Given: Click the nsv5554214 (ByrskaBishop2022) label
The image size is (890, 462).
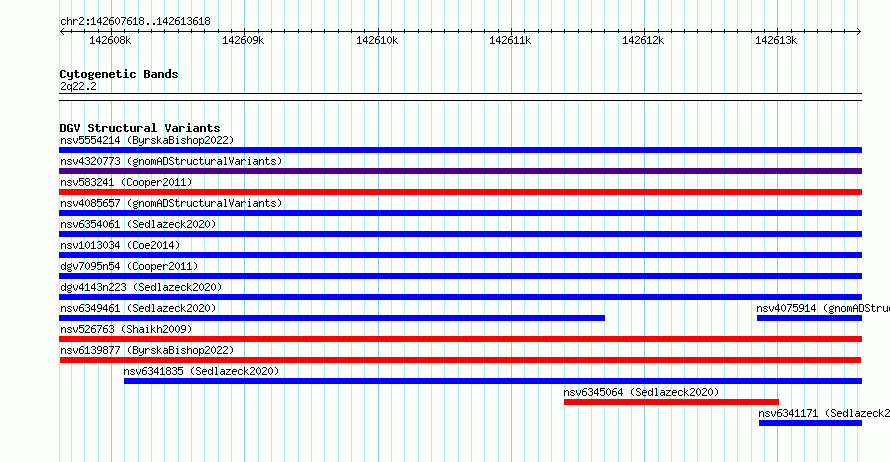Looking at the screenshot, I should tap(147, 140).
